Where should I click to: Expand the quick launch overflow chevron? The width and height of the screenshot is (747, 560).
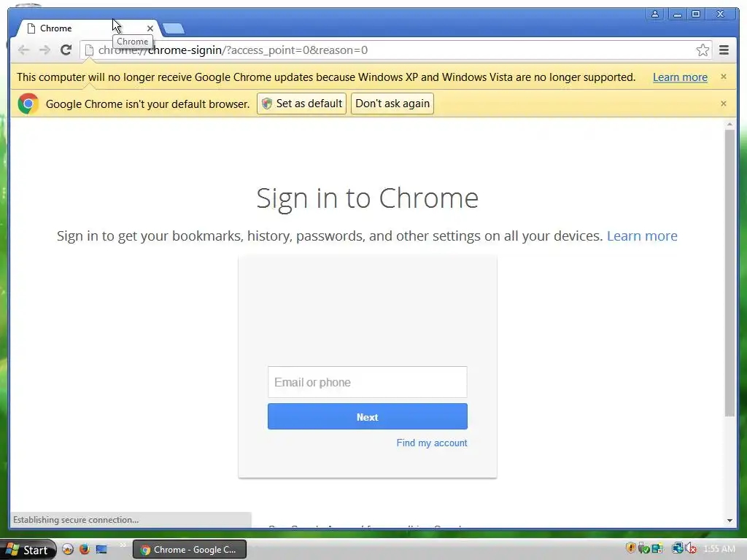[x=123, y=545]
